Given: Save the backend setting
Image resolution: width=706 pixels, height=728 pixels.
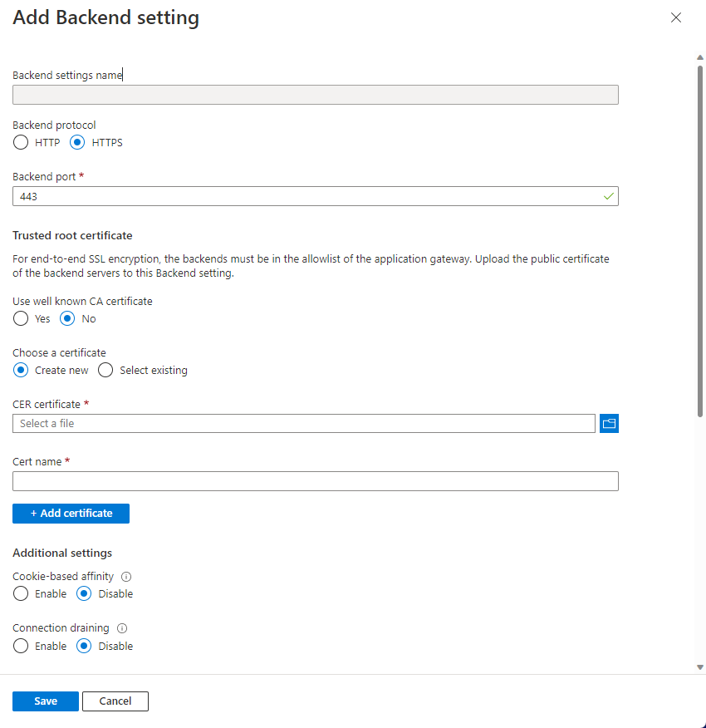Looking at the screenshot, I should (46, 701).
